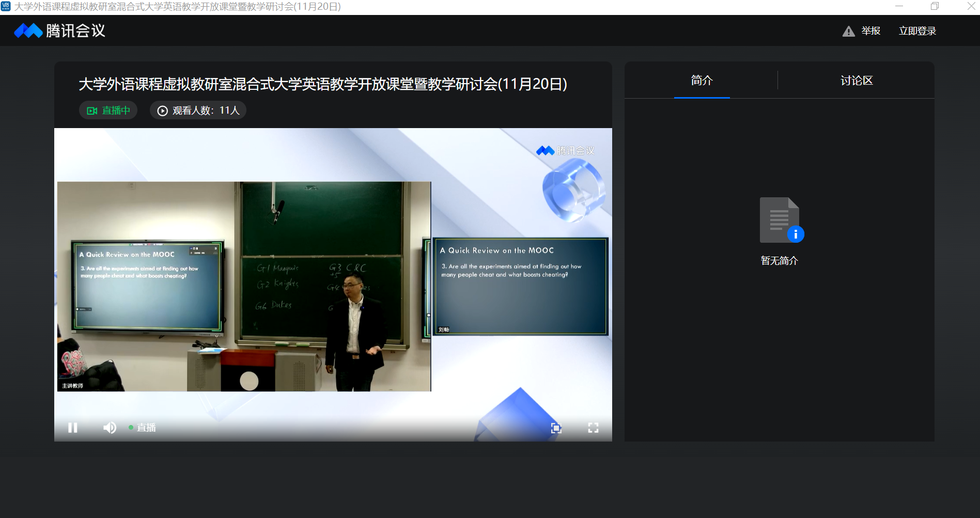Click the app icon in title bar
Screen dimensions: 980x518
[x=6, y=7]
